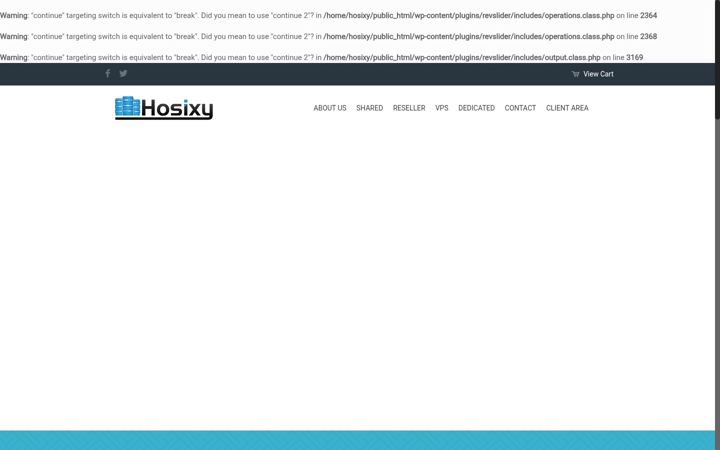Click the warning text for line 2364
Image resolution: width=720 pixels, height=450 pixels.
click(328, 15)
